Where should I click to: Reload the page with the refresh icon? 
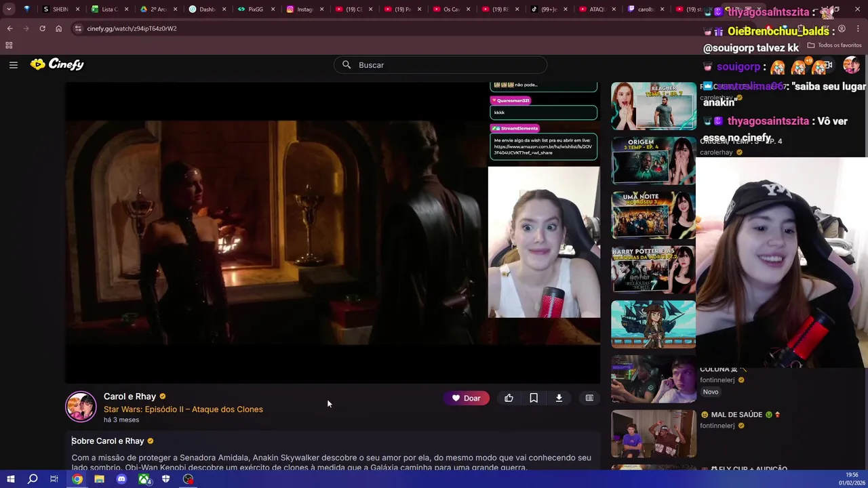click(42, 28)
